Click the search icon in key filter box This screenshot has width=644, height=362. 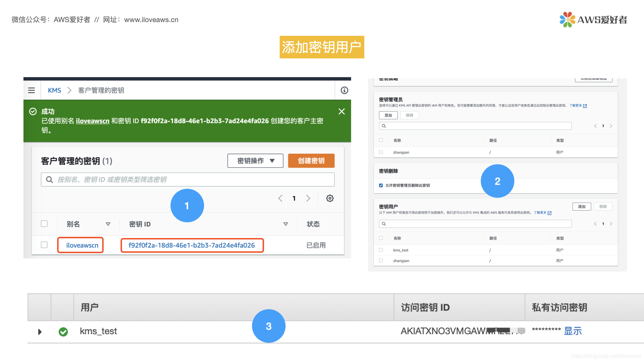point(49,180)
